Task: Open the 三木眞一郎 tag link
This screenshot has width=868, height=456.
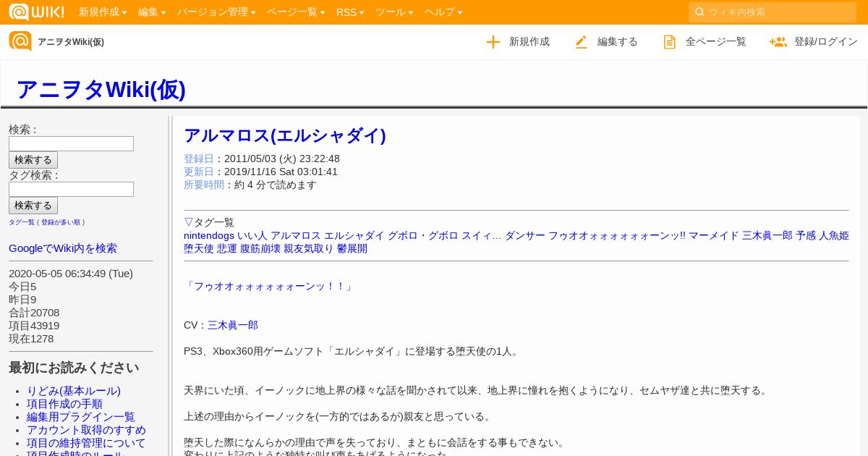Action: click(767, 235)
